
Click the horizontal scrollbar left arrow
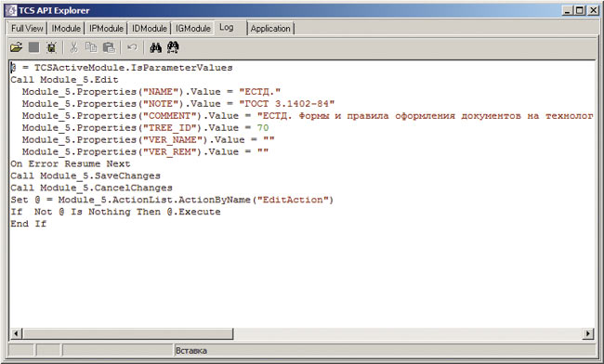[16, 333]
